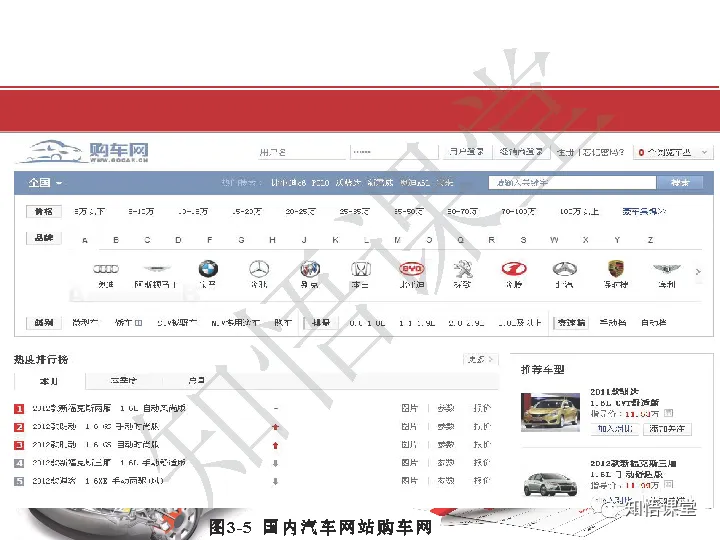
Task: Pick the Peugeot lion brand logo
Action: (x=463, y=269)
